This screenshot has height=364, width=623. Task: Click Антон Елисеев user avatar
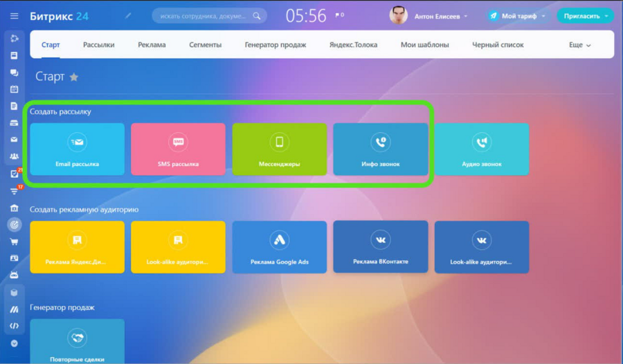click(398, 15)
